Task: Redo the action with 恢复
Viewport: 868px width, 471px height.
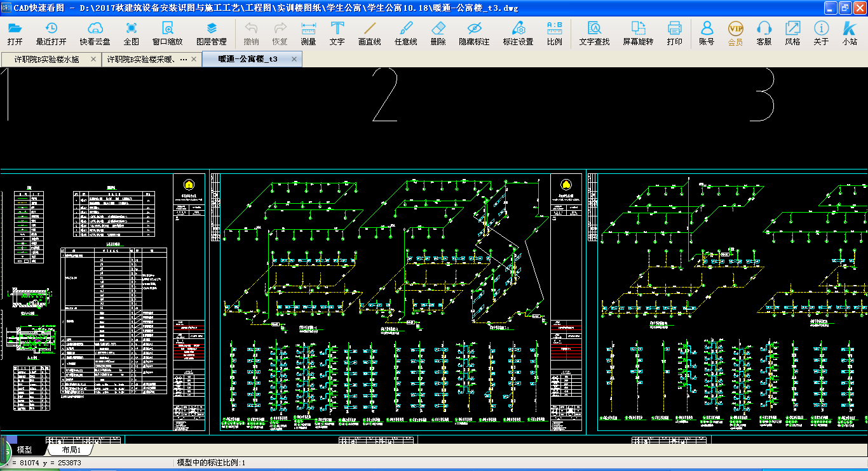Action: [x=280, y=34]
